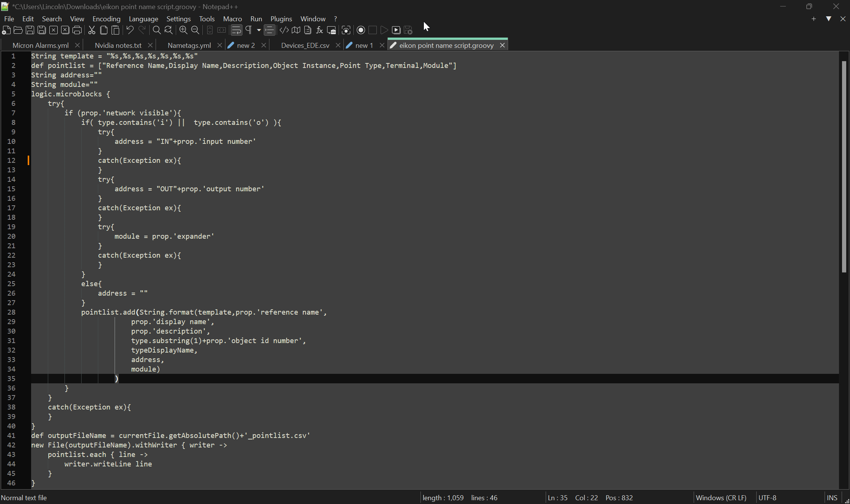Viewport: 850px width, 504px height.
Task: Save the current file
Action: click(30, 30)
